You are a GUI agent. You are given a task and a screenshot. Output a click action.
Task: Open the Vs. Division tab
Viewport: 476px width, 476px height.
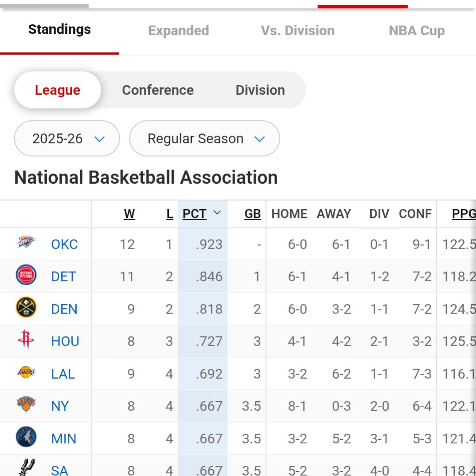click(x=297, y=31)
